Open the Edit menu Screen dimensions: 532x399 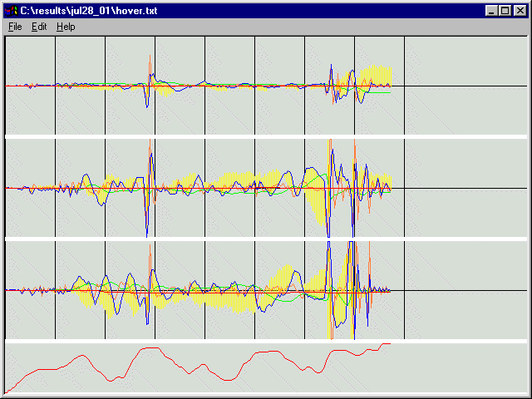point(39,27)
